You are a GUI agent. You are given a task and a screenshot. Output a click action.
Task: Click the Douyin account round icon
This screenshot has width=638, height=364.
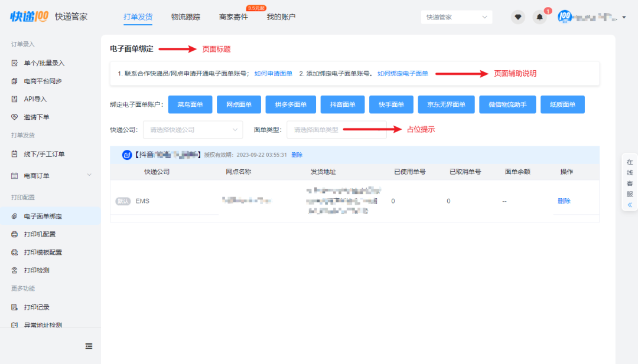pos(127,155)
